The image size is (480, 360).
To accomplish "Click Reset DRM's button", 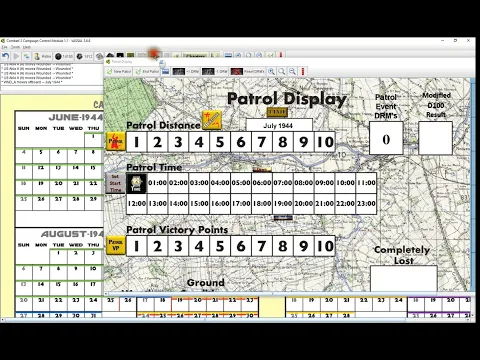I will (247, 71).
